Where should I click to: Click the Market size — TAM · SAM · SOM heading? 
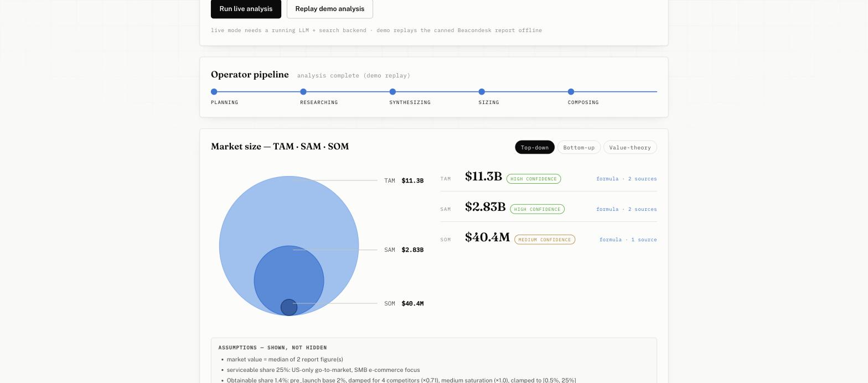pos(280,147)
